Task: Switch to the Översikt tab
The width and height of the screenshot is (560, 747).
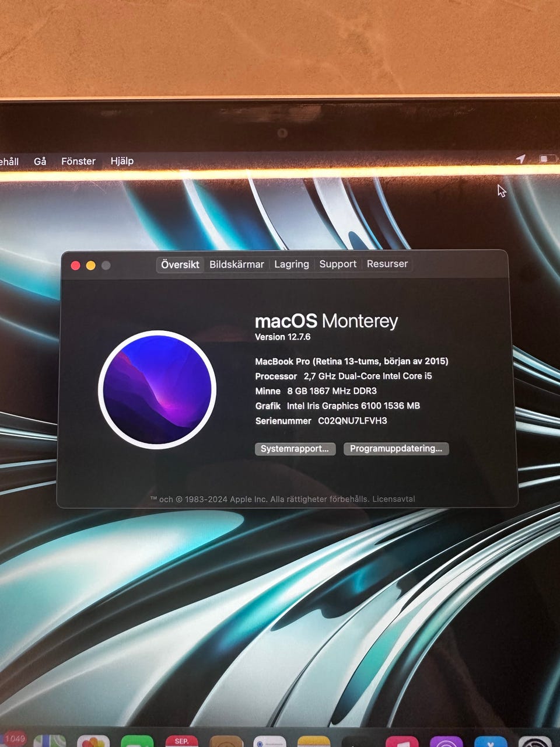Action: point(180,264)
